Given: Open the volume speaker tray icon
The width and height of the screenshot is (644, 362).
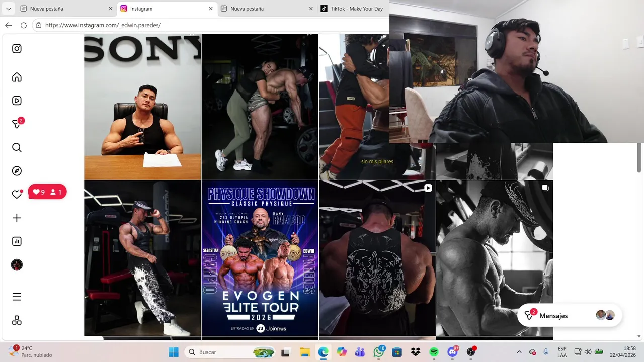Looking at the screenshot, I should (x=588, y=352).
